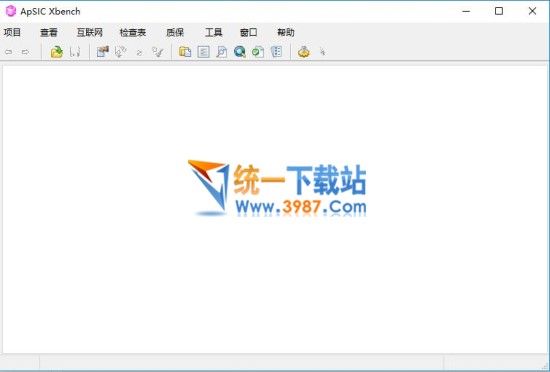Click the open project folder icon

click(x=56, y=52)
